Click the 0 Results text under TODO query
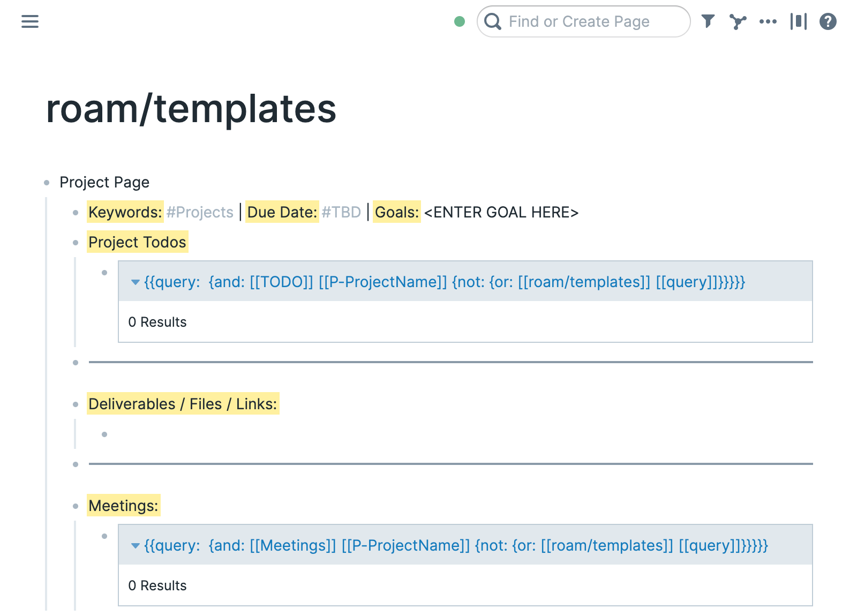The width and height of the screenshot is (857, 616). tap(157, 322)
